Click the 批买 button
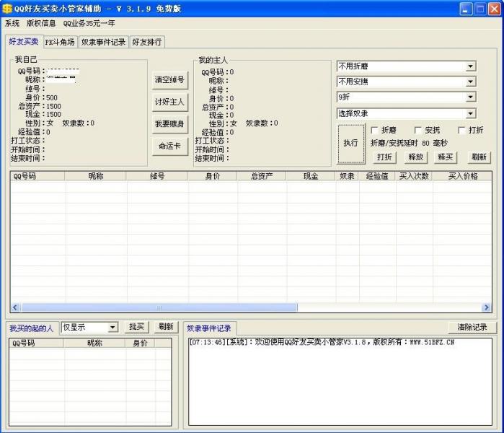The width and height of the screenshot is (504, 433). (136, 327)
